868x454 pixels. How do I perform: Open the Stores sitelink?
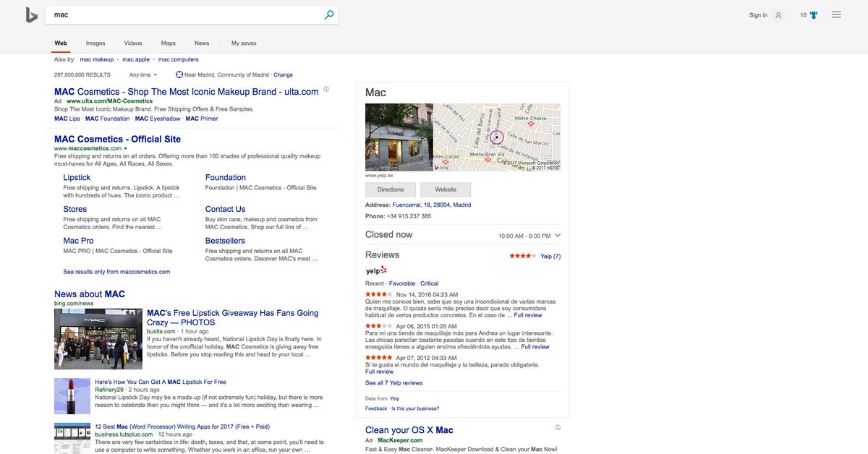[75, 209]
